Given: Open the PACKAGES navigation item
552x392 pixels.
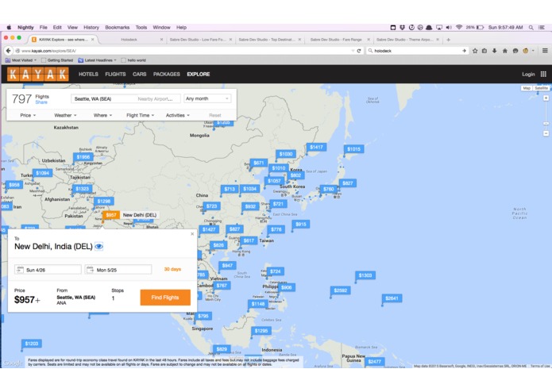Looking at the screenshot, I should tap(167, 74).
